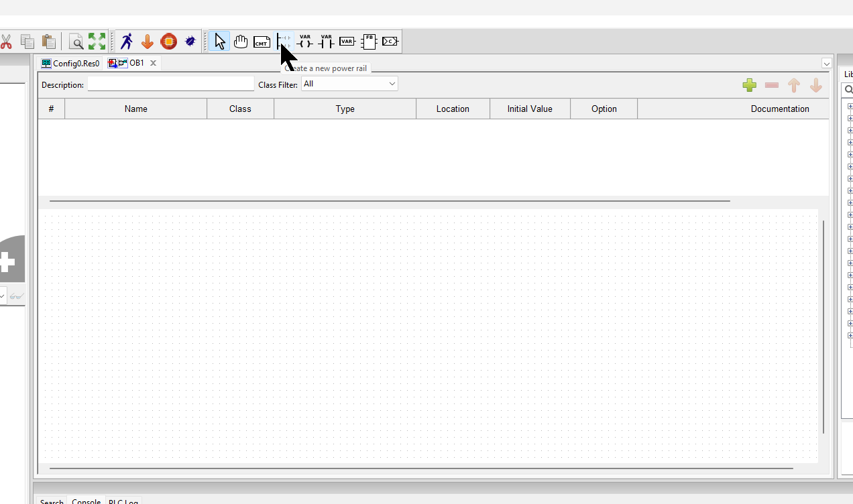This screenshot has height=504, width=853.
Task: Click the Description input field
Action: pos(171,84)
